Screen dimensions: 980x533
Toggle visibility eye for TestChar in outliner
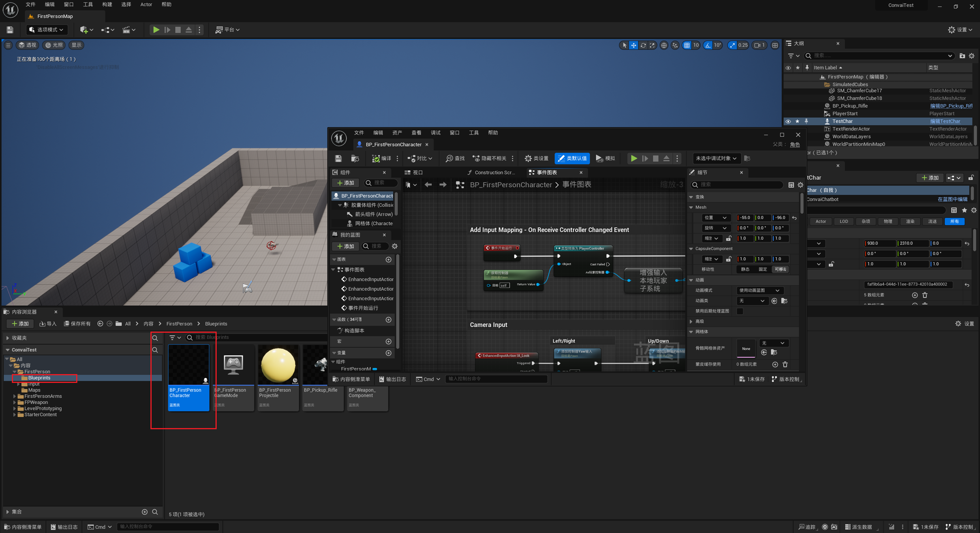point(788,122)
